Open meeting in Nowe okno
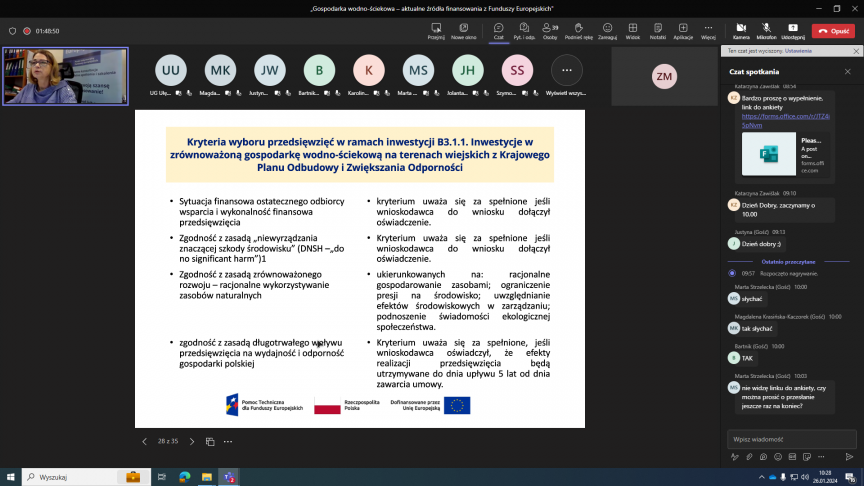 tap(463, 31)
